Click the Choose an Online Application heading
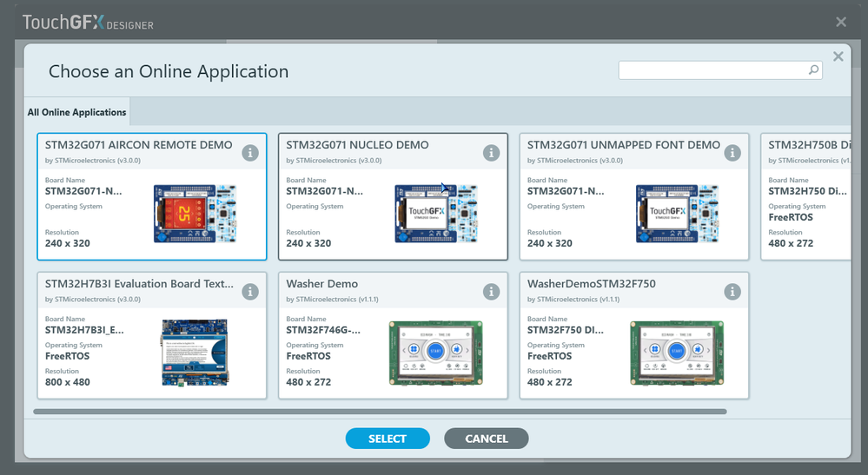The height and width of the screenshot is (475, 868). 169,71
